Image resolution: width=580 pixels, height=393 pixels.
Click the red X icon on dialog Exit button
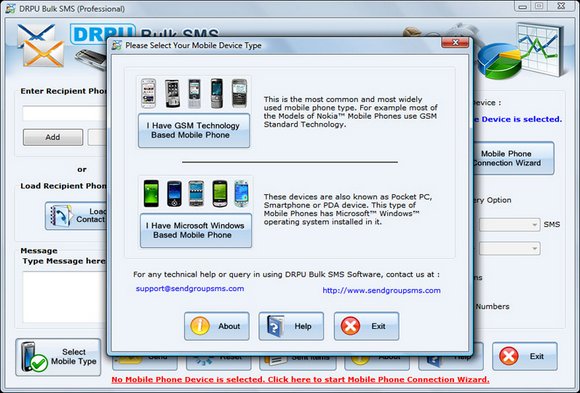[350, 326]
